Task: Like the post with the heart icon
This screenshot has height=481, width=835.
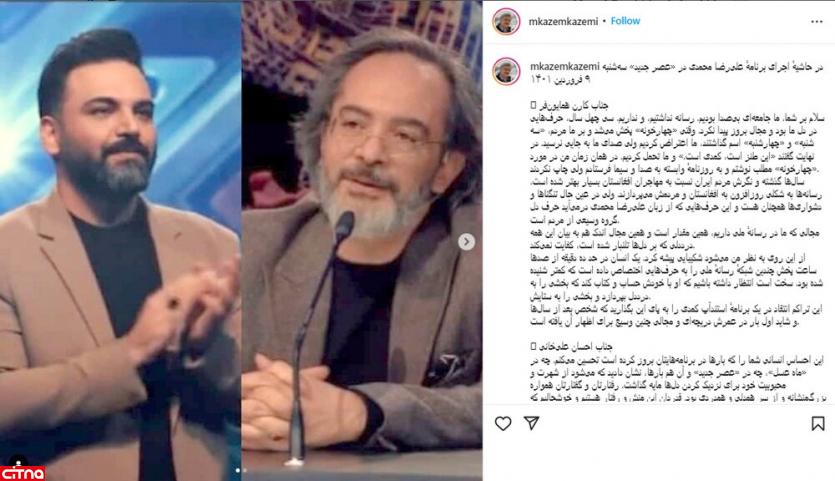Action: (x=503, y=423)
